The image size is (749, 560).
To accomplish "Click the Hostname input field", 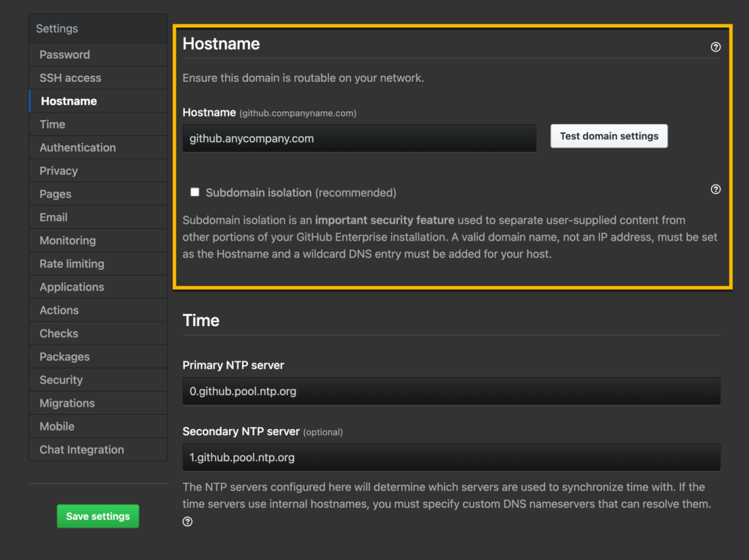I will pyautogui.click(x=359, y=137).
